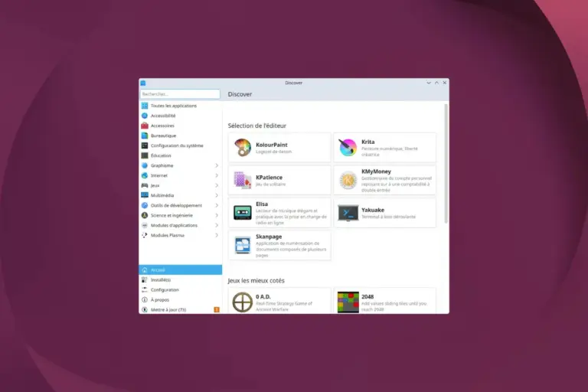Open the Installé(s) page
588x392 pixels.
(181, 280)
